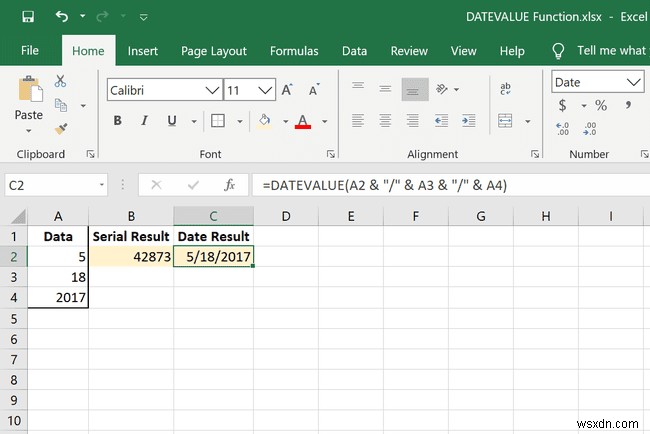Decrease font size with smaller A
The width and height of the screenshot is (650, 434).
tap(314, 90)
